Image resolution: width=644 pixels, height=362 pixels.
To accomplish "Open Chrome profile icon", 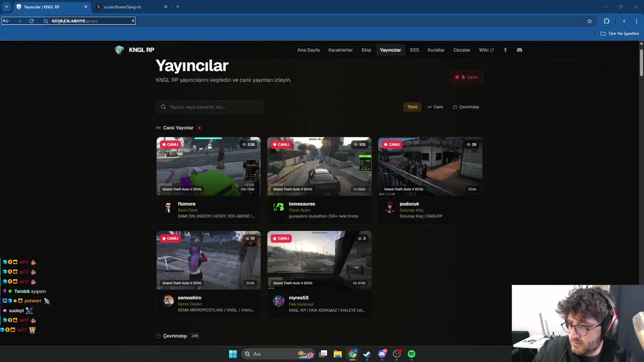I will 624,21.
